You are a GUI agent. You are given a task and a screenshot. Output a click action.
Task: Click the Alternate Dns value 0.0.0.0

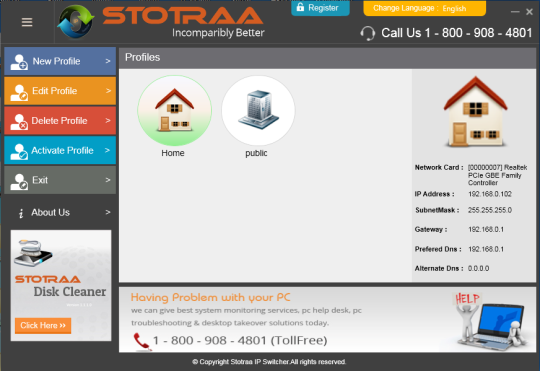[x=478, y=268]
